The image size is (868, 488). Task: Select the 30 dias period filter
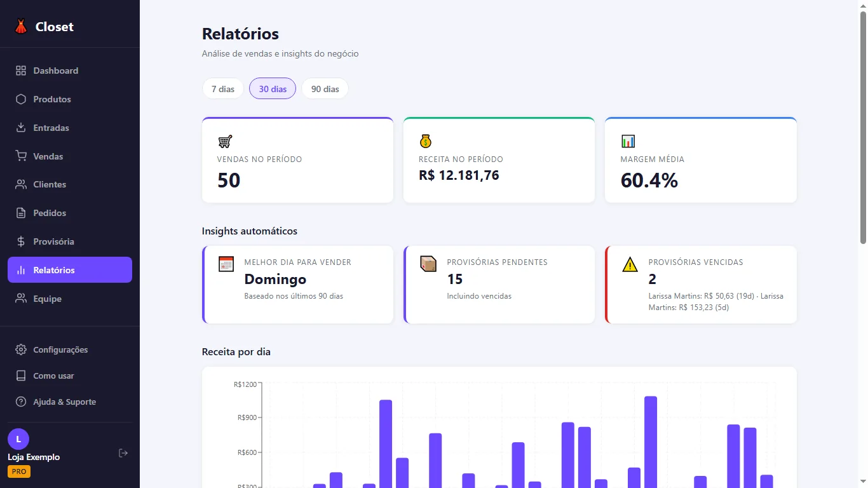[273, 89]
